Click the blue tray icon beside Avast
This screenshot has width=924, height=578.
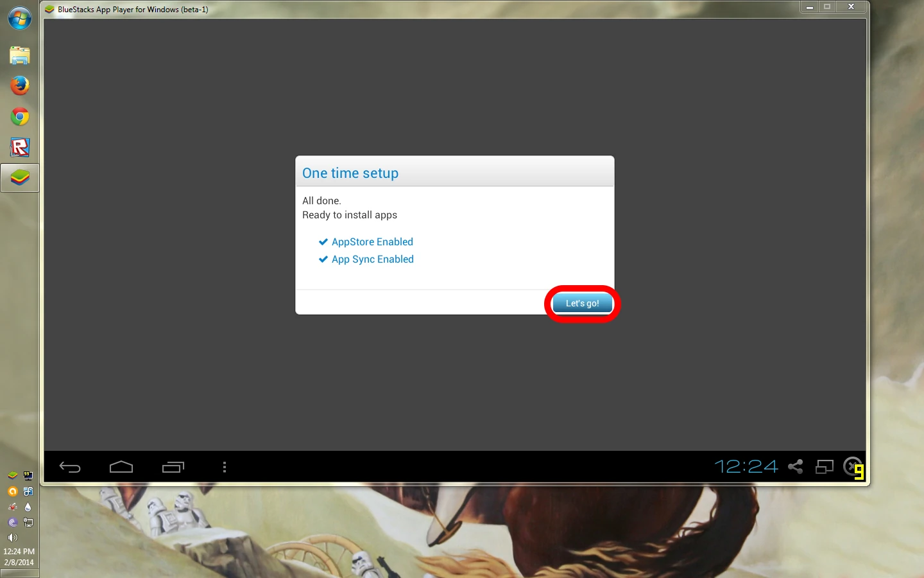tap(28, 491)
